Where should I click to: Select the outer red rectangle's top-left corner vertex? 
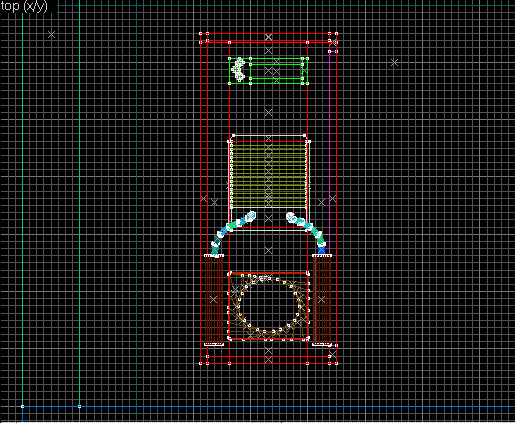point(200,34)
